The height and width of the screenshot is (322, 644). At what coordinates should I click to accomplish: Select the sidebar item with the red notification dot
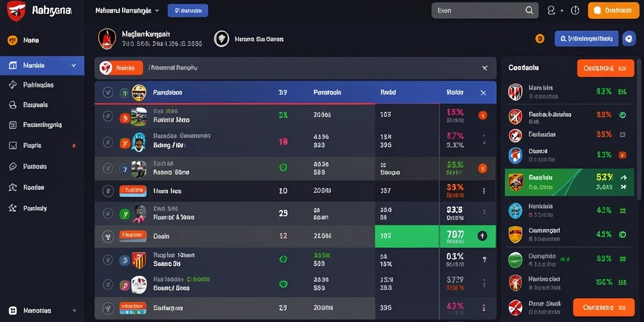(x=42, y=145)
